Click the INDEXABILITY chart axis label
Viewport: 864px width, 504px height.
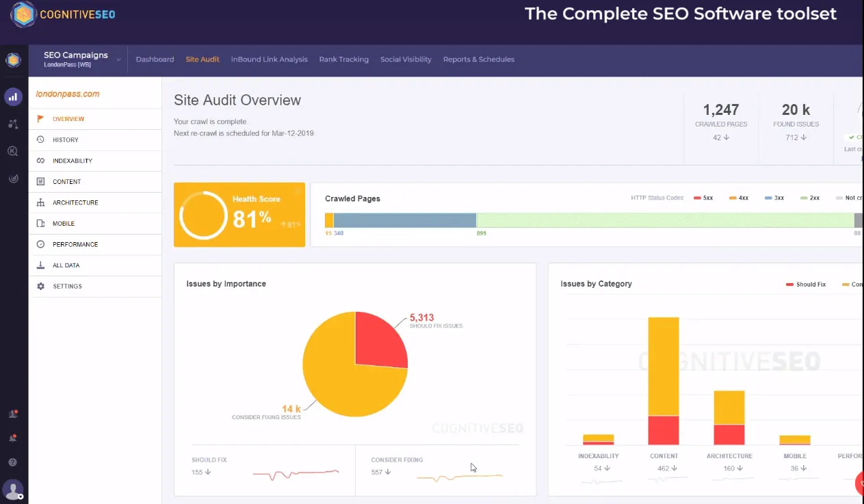click(x=599, y=456)
